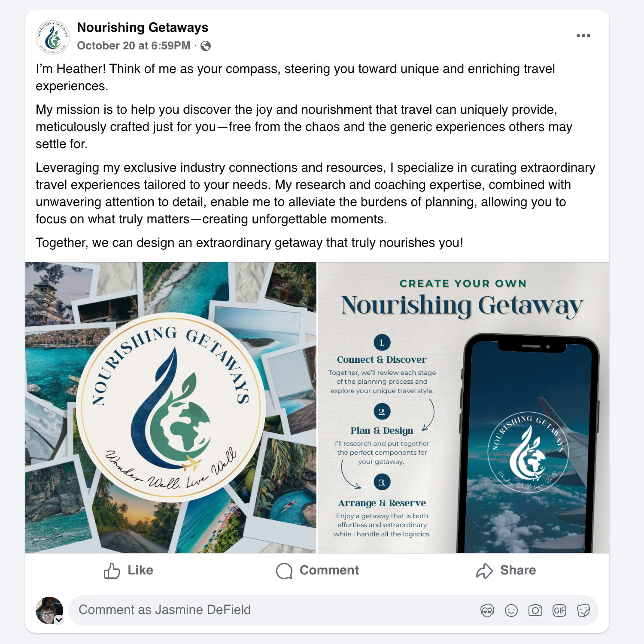Open the Create Your Own Getaway image
The height and width of the screenshot is (644, 644).
(x=464, y=407)
